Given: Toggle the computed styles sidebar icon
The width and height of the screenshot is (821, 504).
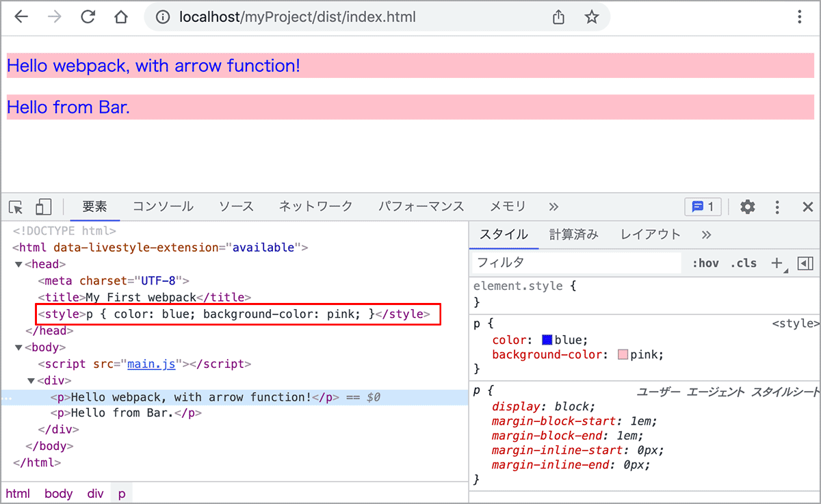Looking at the screenshot, I should pyautogui.click(x=805, y=263).
